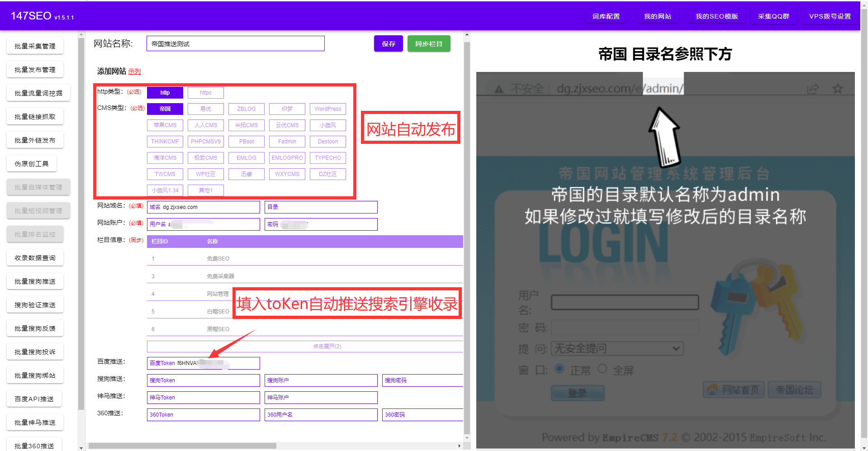The width and height of the screenshot is (868, 451).
Task: Choose 帝国 CMS type
Action: pyautogui.click(x=165, y=109)
